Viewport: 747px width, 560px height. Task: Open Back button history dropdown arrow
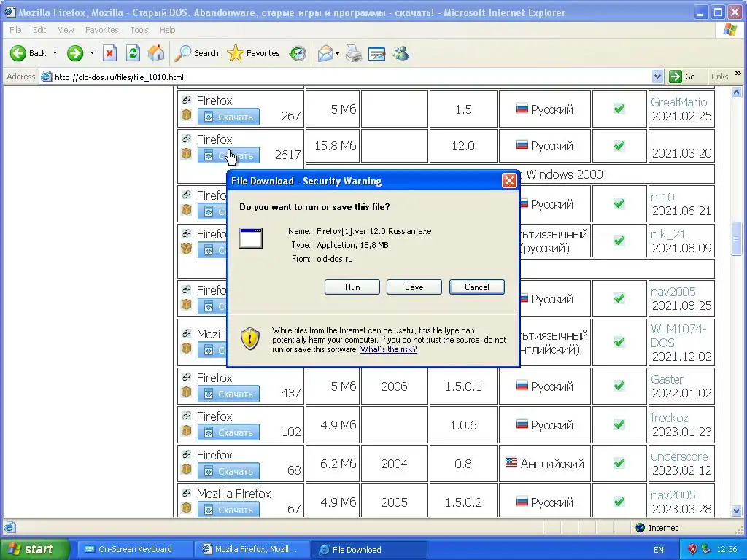(x=55, y=53)
